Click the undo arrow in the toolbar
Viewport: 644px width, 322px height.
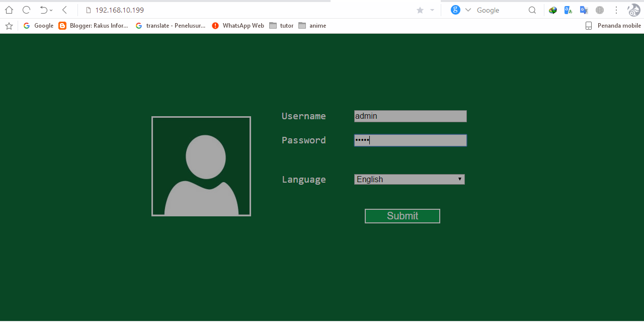tap(44, 10)
